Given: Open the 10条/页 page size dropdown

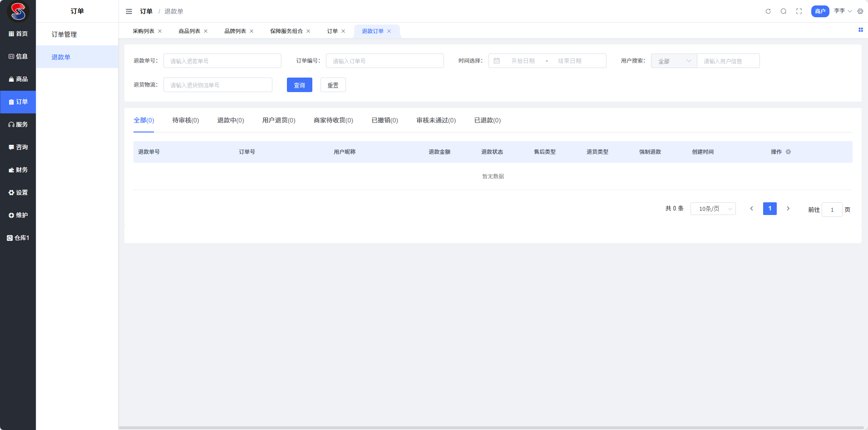Looking at the screenshot, I should pos(713,209).
